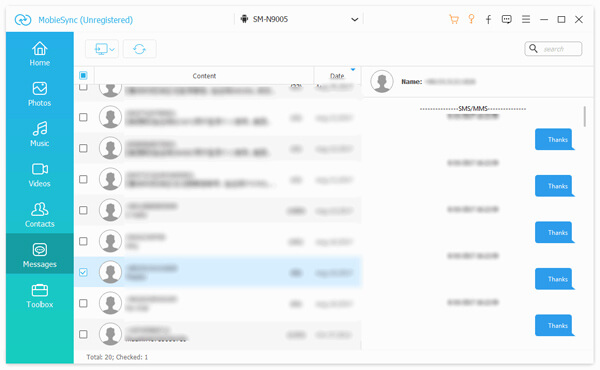
Task: Uncheck the highlighted message row checkbox
Action: tap(83, 272)
